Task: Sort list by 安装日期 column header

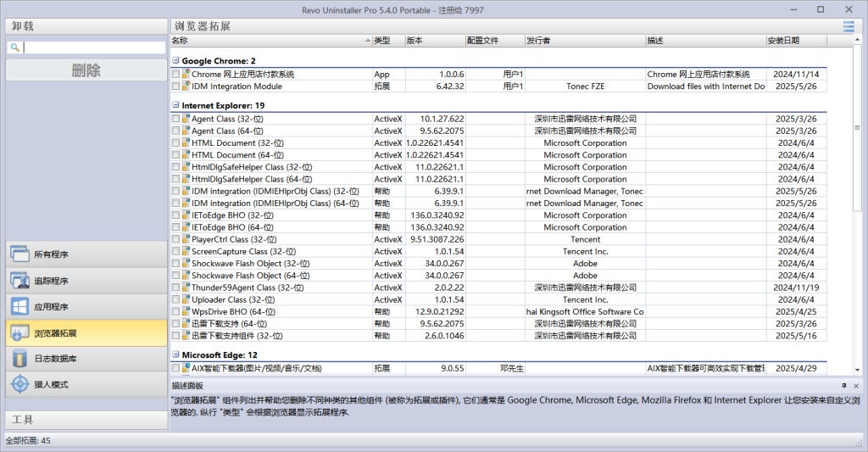Action: [x=795, y=41]
